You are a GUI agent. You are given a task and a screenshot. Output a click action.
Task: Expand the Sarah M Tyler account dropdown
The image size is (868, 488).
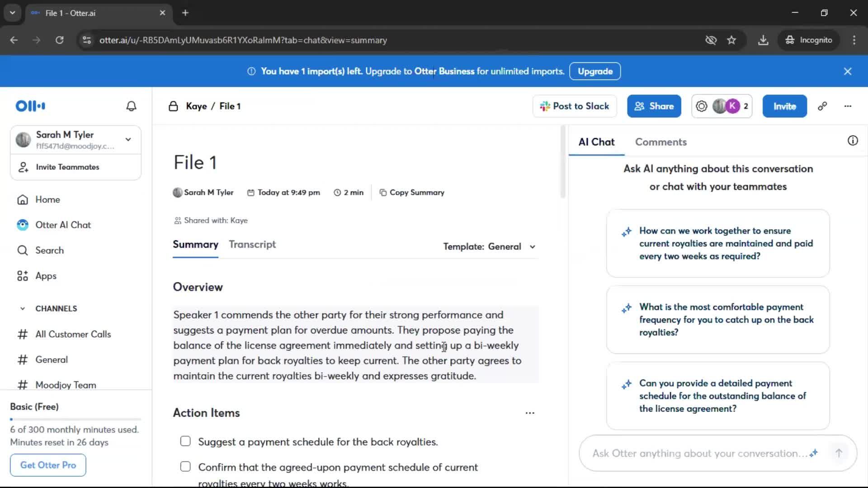128,139
